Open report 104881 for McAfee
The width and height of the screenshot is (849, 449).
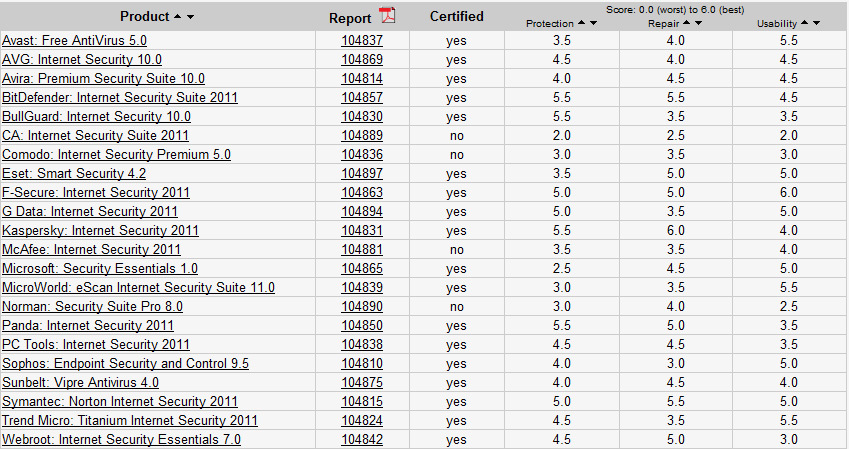click(362, 249)
